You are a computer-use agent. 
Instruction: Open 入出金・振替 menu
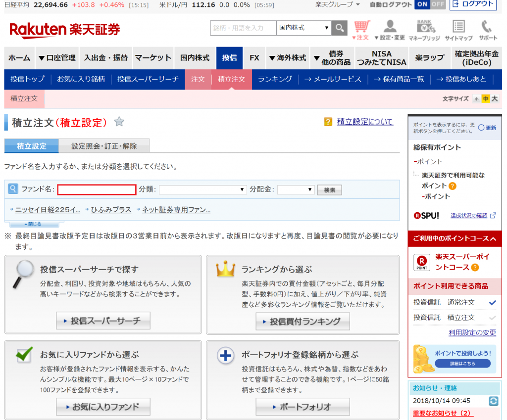[x=106, y=58]
